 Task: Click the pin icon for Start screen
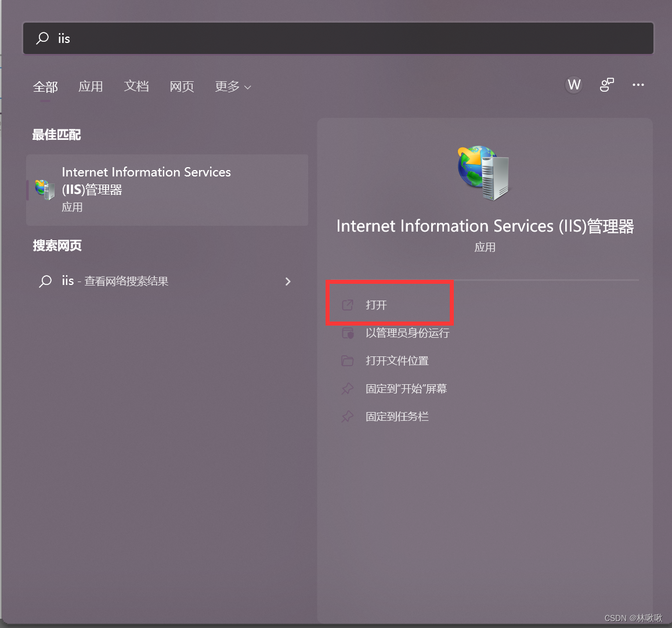click(348, 389)
